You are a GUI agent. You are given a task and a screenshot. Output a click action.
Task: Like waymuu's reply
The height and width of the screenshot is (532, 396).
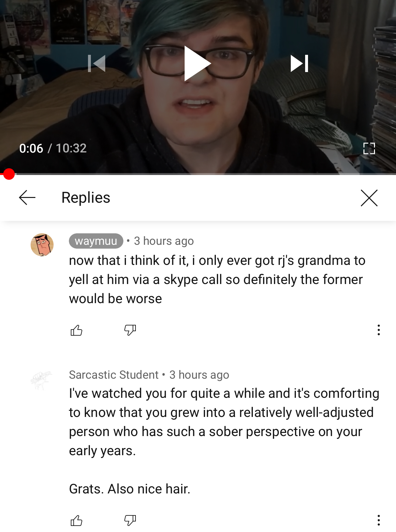tap(76, 330)
